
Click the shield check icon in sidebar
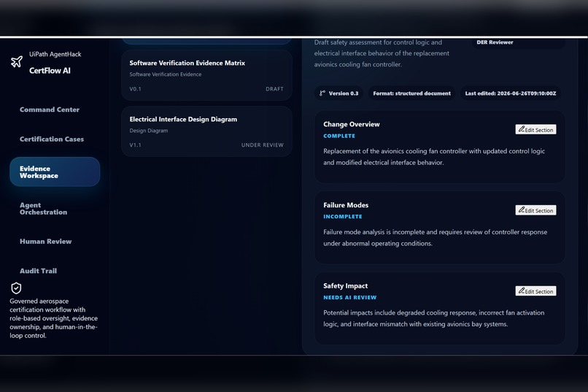pos(16,288)
